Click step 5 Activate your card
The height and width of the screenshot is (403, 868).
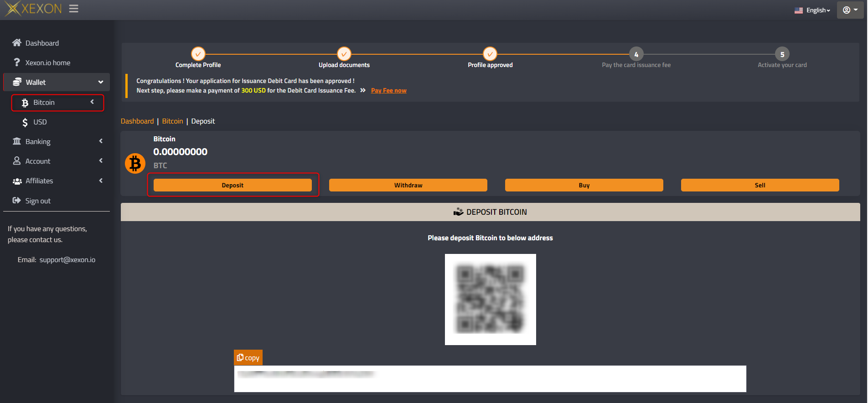pos(782,54)
